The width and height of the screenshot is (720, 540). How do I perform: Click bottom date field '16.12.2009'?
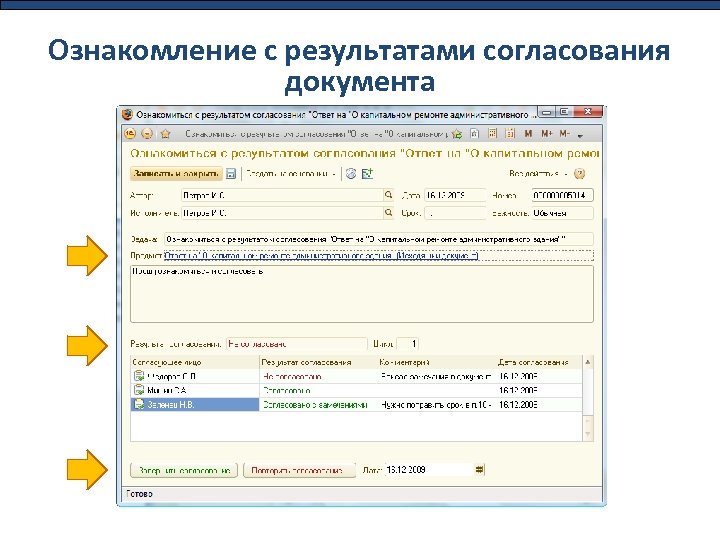tap(429, 470)
